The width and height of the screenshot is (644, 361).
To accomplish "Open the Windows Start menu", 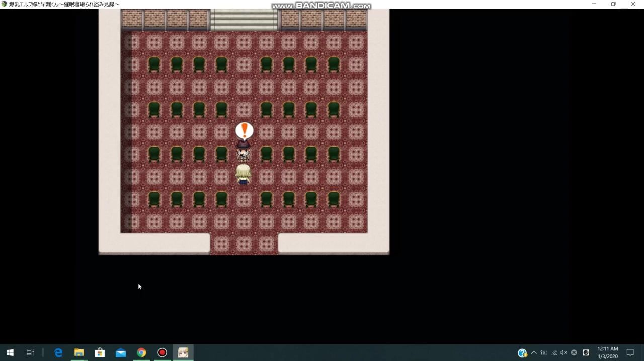I will [10, 352].
